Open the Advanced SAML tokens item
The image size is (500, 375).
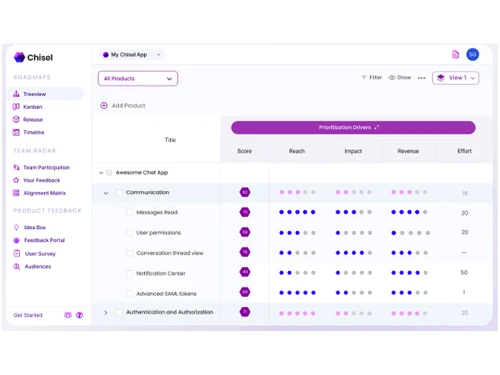coord(166,294)
